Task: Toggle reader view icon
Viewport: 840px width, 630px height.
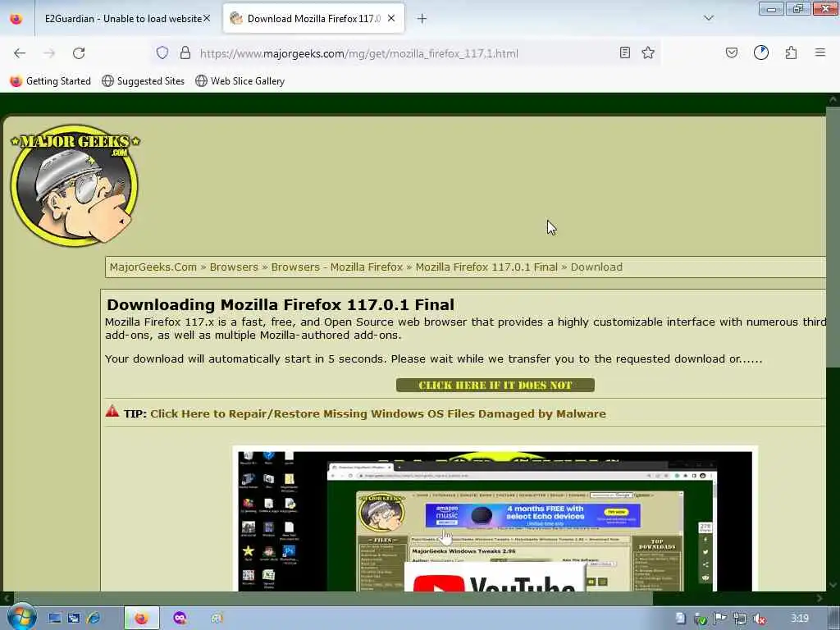Action: click(x=624, y=52)
